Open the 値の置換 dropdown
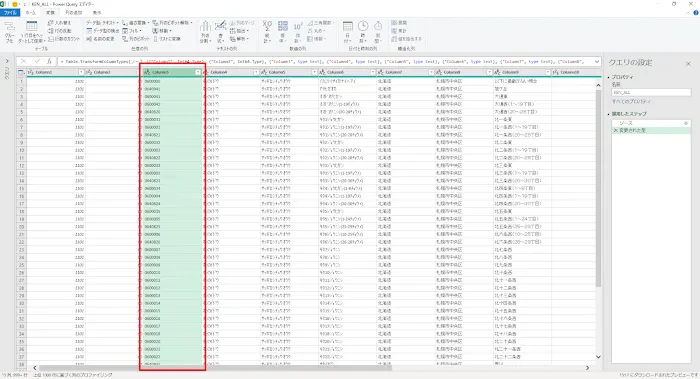Screen dimensions: 700x379 click(136, 22)
